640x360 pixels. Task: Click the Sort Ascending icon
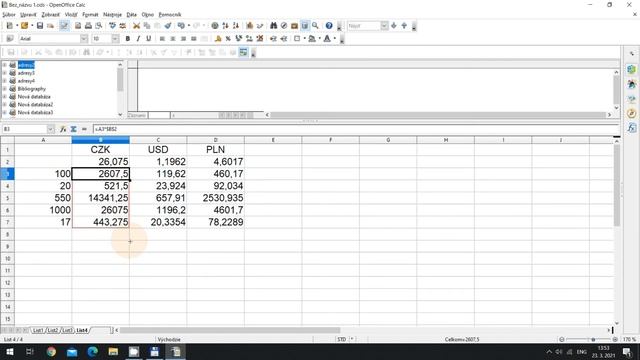click(225, 26)
